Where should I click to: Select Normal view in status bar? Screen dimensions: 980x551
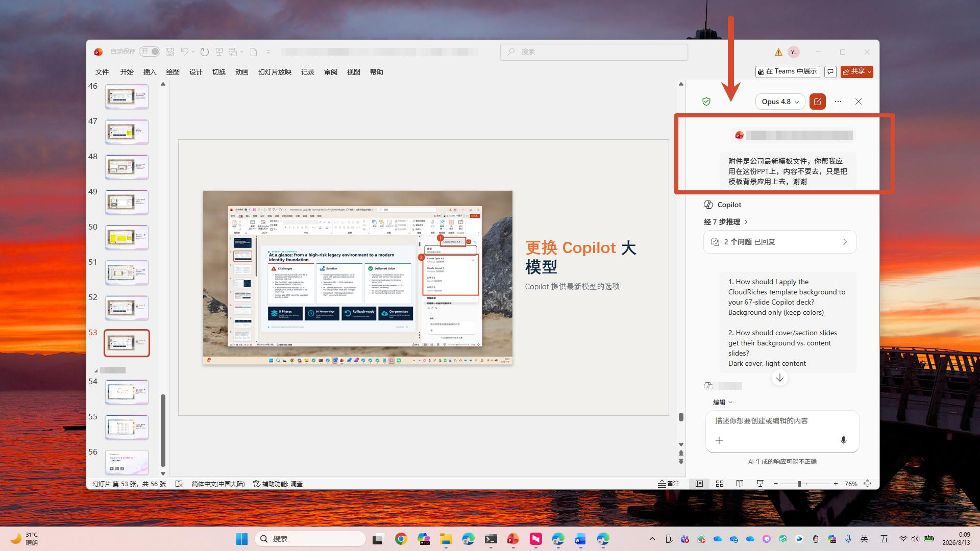pos(699,484)
